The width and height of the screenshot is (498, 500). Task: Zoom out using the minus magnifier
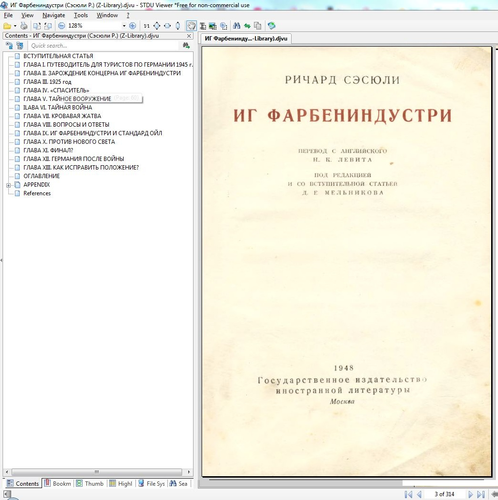62,26
